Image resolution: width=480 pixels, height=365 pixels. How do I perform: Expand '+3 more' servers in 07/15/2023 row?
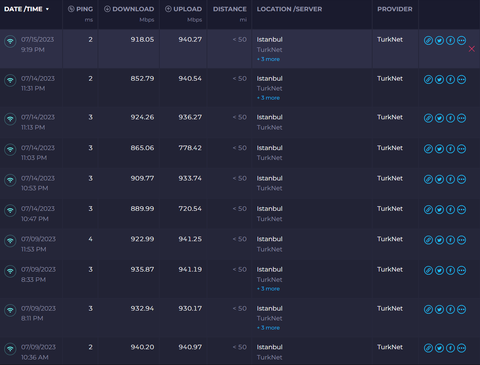pos(268,59)
